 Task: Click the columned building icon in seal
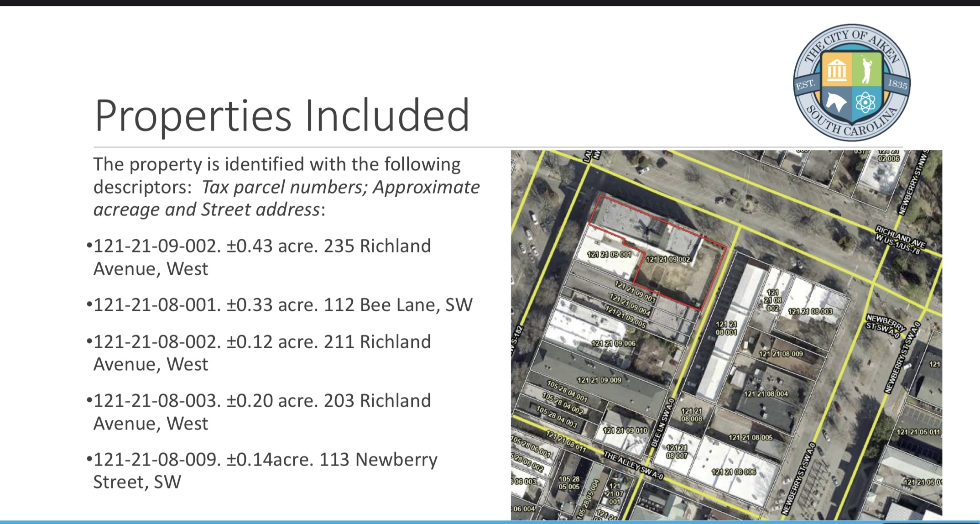pos(837,70)
